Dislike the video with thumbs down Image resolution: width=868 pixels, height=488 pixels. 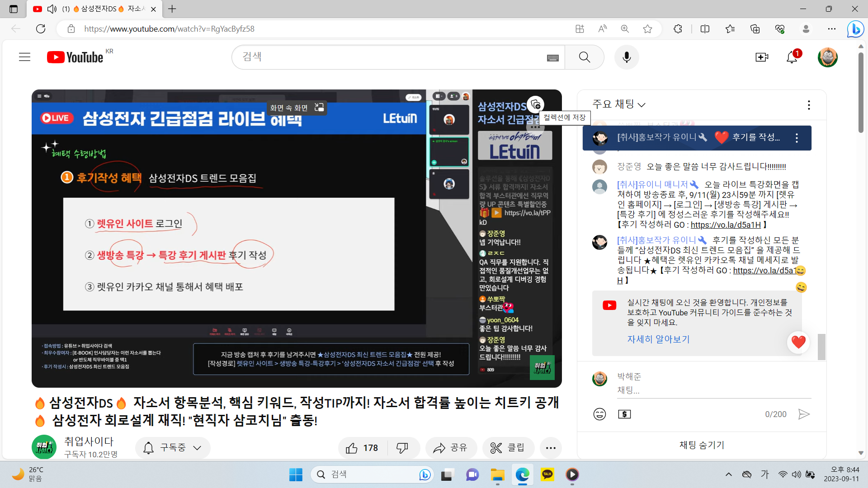(402, 448)
